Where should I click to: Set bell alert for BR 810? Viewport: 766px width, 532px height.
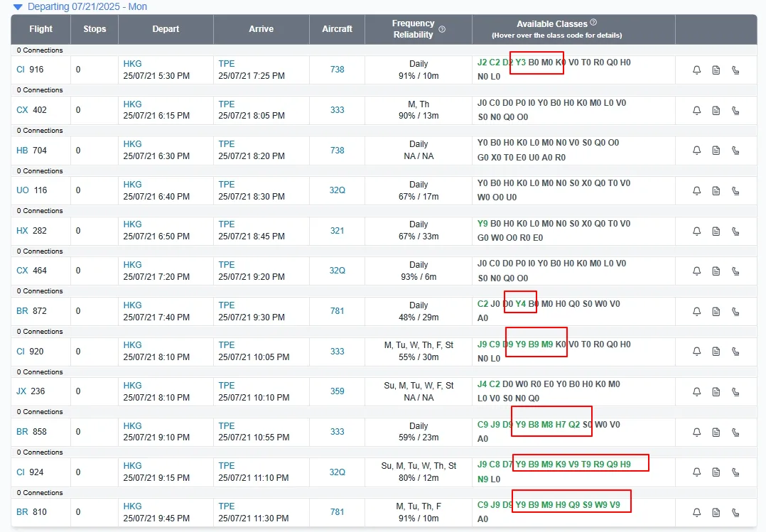(x=696, y=512)
